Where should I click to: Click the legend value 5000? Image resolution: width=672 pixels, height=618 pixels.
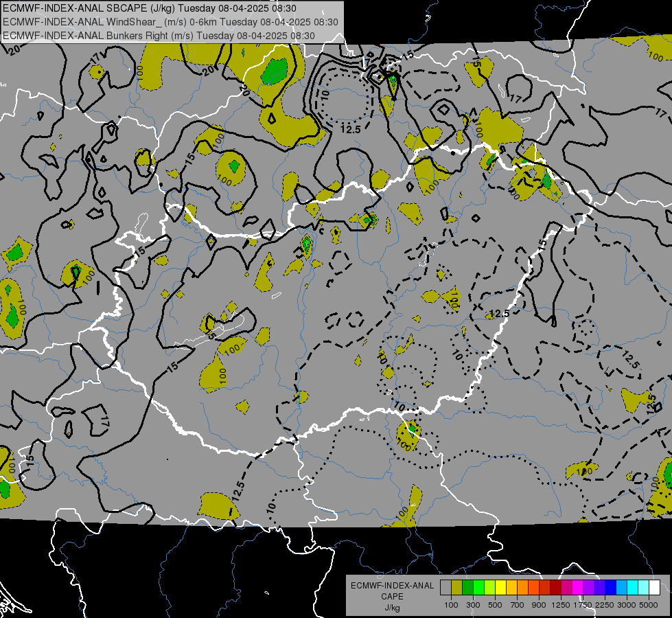tap(649, 605)
